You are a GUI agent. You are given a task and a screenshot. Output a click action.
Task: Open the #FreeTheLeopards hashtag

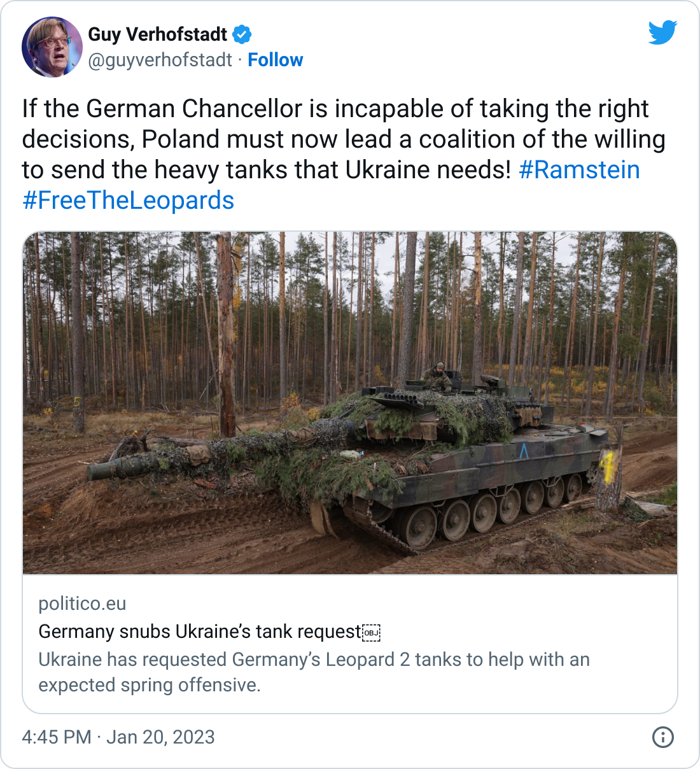point(129,201)
